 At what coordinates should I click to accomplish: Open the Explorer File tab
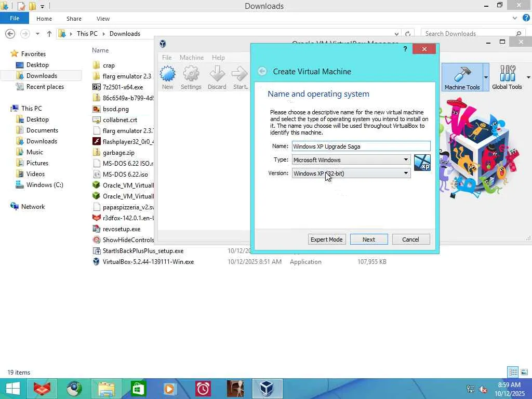coord(14,18)
